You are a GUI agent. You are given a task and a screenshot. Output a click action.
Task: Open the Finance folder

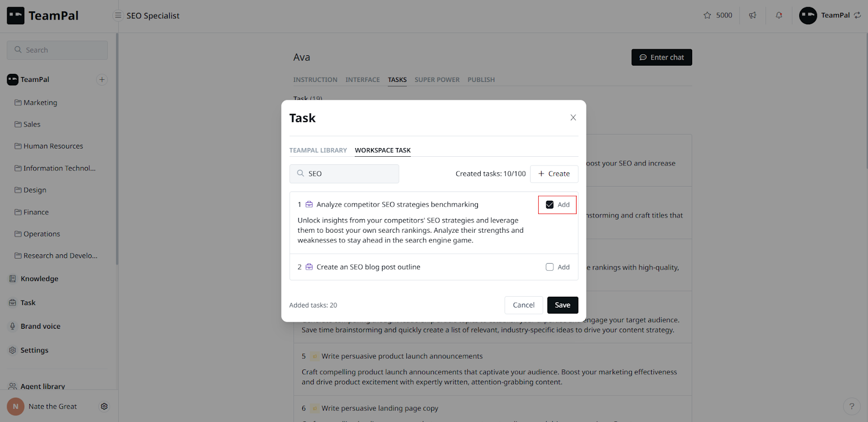coord(31,212)
